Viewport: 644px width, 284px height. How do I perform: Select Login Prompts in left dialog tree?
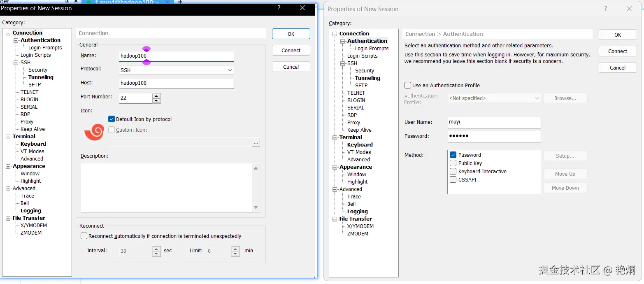click(x=45, y=48)
